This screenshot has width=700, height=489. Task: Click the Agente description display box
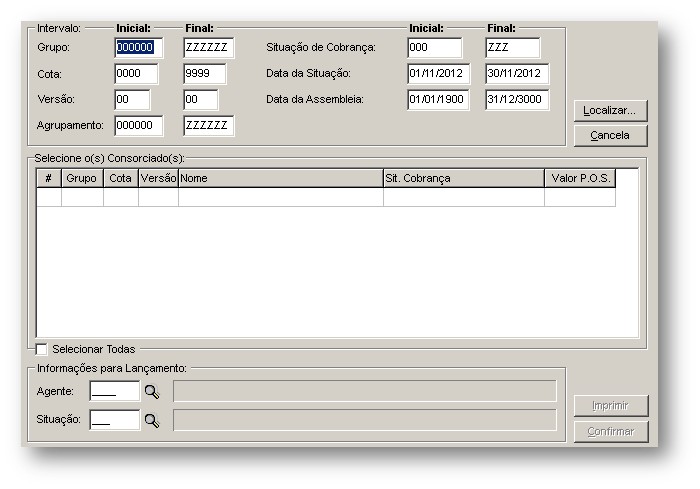coord(365,391)
